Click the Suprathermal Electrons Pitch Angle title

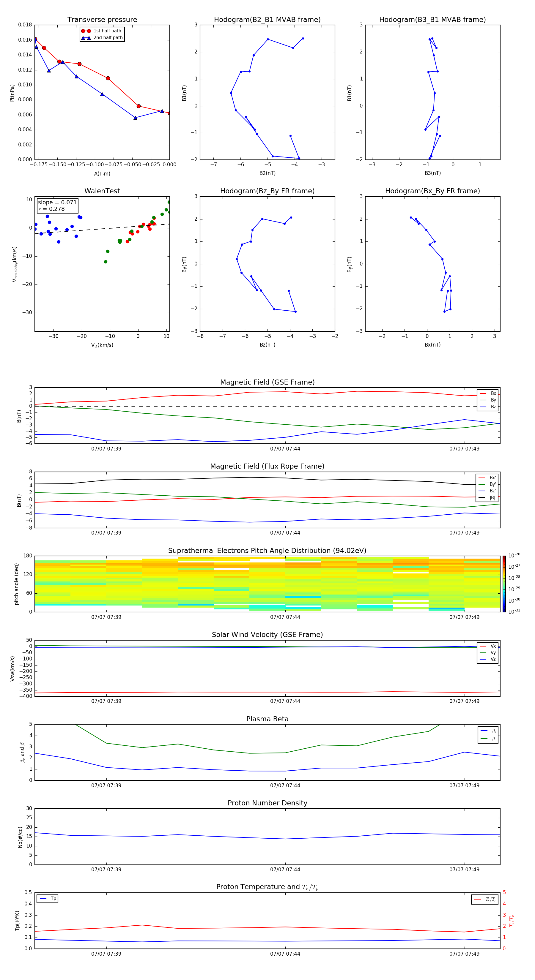point(267,551)
